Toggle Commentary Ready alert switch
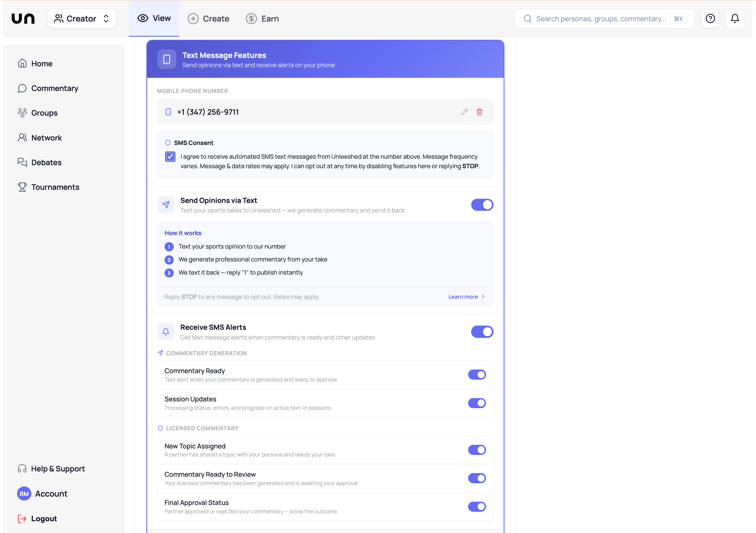756x533 pixels. (476, 375)
